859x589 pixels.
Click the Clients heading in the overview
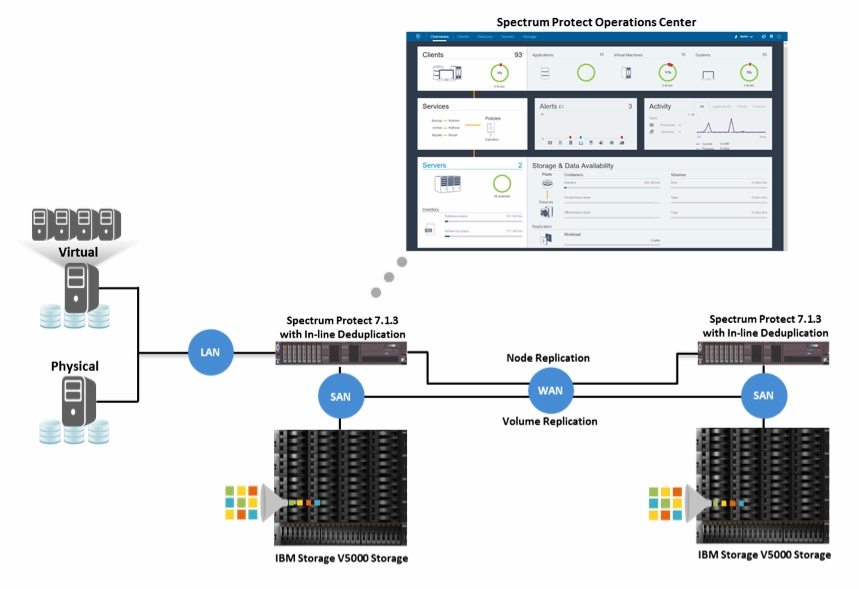pos(433,55)
